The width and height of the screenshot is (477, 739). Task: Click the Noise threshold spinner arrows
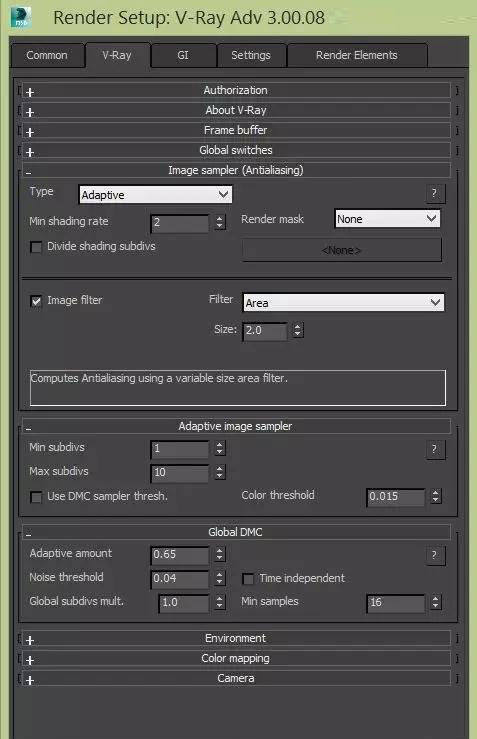pyautogui.click(x=220, y=578)
